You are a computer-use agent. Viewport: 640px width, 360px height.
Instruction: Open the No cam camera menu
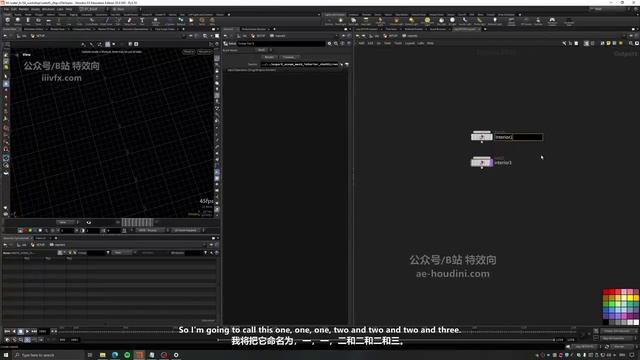[x=204, y=52]
